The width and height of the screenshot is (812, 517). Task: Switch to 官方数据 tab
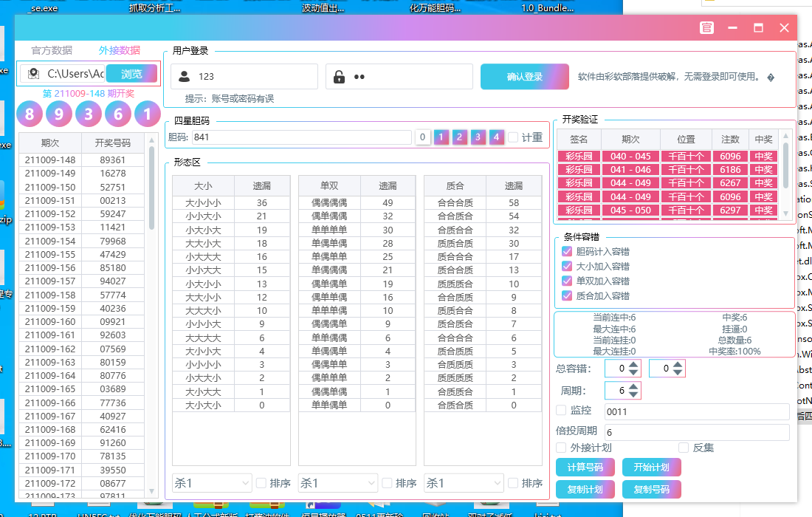pos(52,50)
